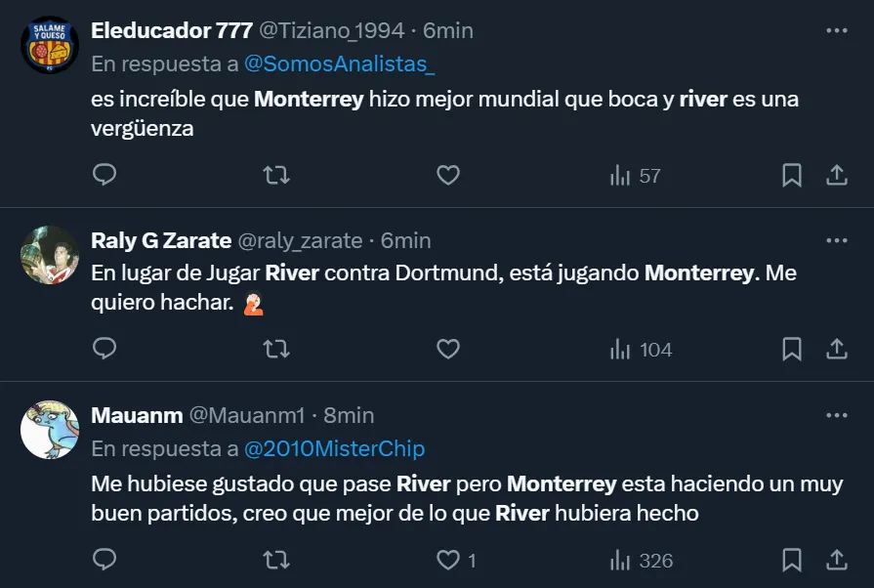Like Eleducador 777's tweet
The image size is (874, 588).
447,175
